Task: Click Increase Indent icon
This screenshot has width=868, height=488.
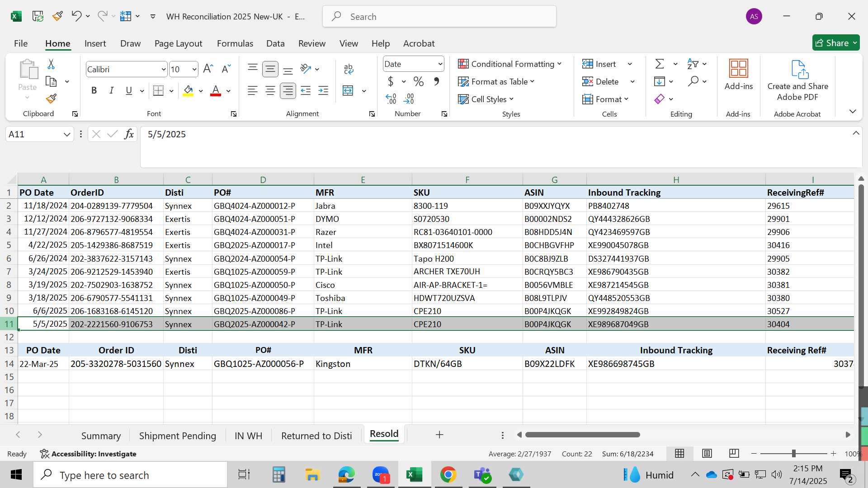Action: point(323,91)
